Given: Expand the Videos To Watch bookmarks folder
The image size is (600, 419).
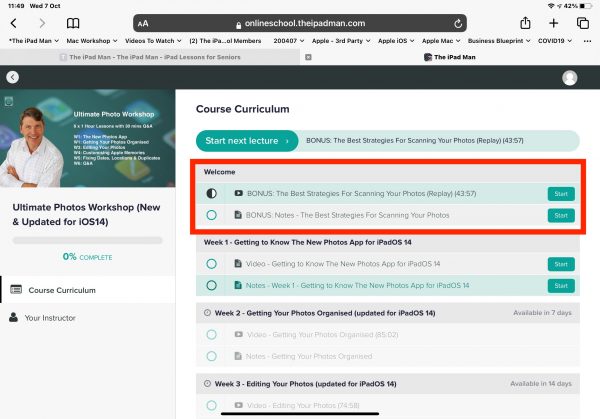Looking at the screenshot, I should [x=153, y=41].
